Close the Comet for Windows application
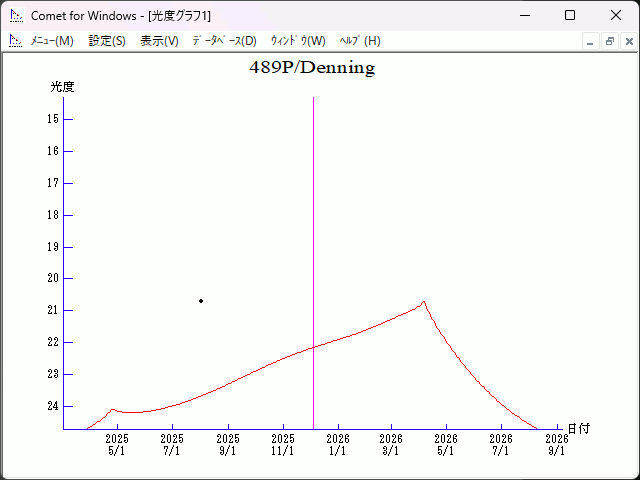 pos(616,15)
